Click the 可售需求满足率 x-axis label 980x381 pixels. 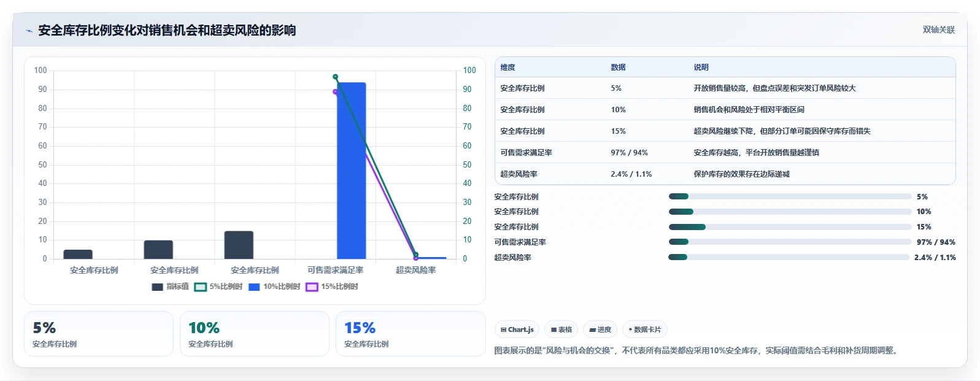336,270
